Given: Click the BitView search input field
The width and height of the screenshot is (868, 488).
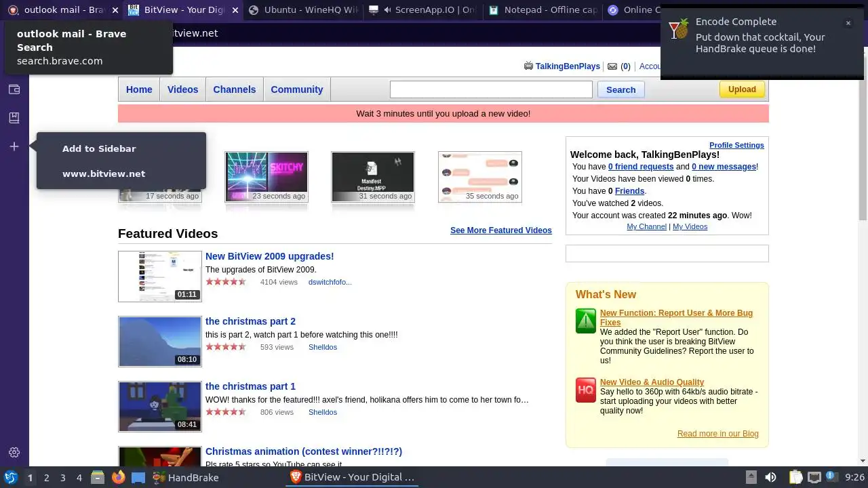Looking at the screenshot, I should click(491, 89).
